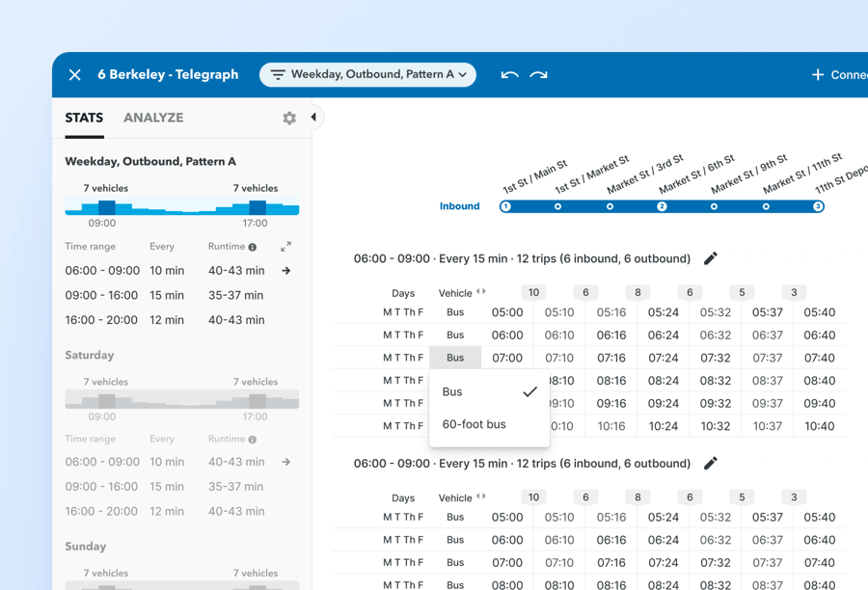Edit the first 06:00 - 09:00 schedule block
The height and width of the screenshot is (590, 868).
(711, 258)
